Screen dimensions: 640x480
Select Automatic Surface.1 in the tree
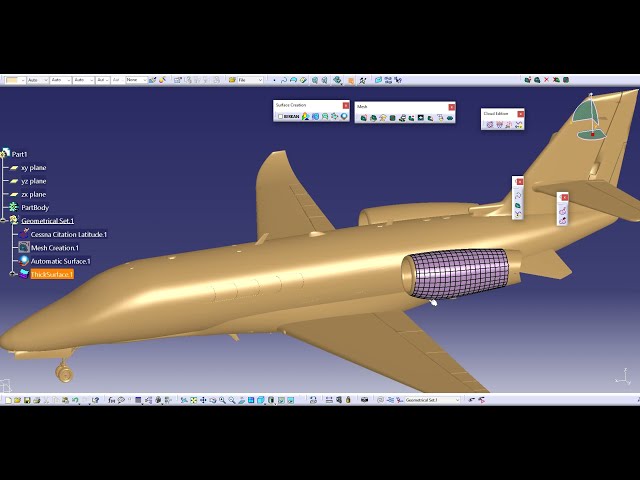[60, 261]
